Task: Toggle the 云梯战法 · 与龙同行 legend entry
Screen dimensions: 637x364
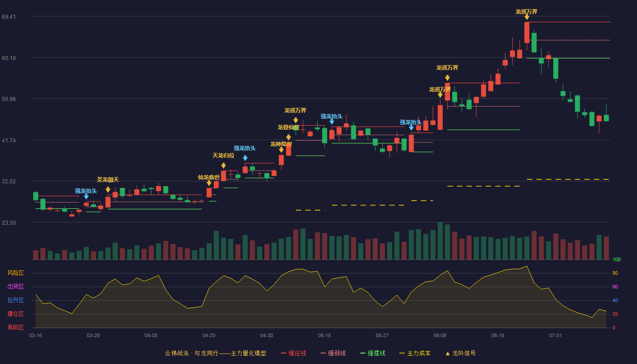Action: click(216, 353)
